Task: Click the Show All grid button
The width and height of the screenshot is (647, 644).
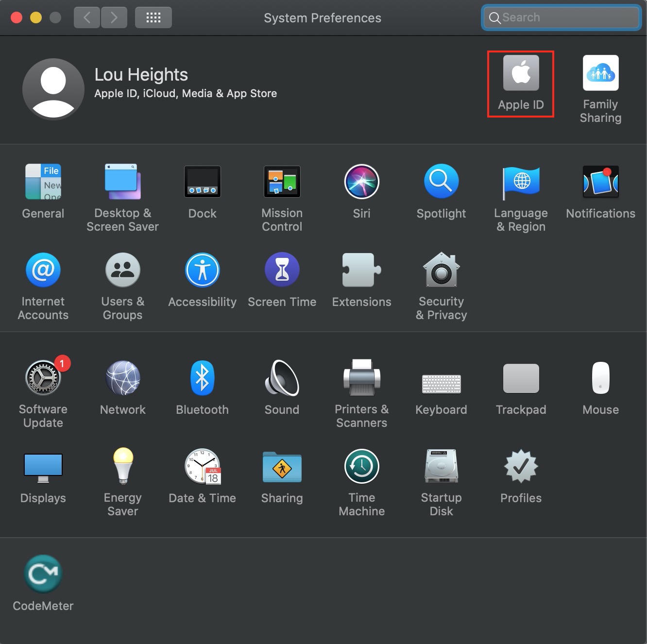Action: (153, 17)
